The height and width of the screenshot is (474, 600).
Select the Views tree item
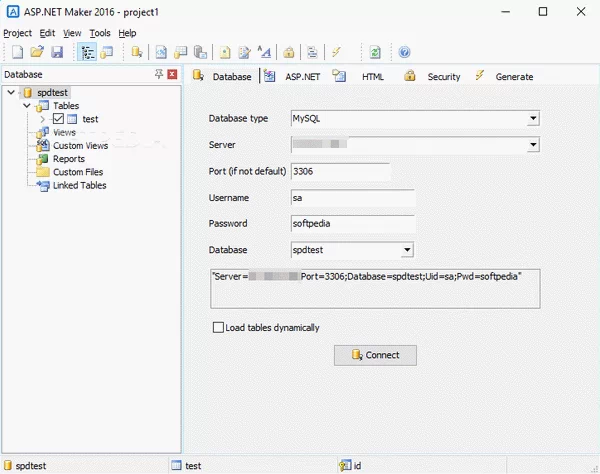tap(64, 132)
